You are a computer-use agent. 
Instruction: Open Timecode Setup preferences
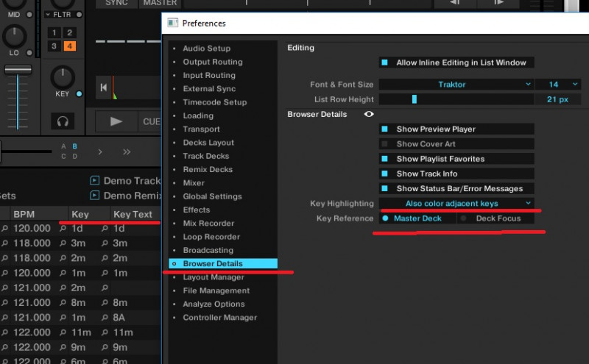[x=215, y=102]
